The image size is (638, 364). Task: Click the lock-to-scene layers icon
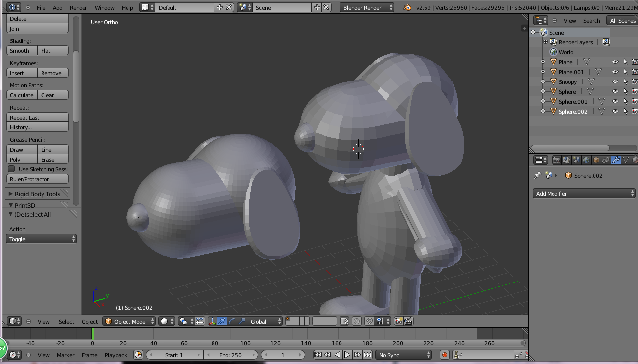click(345, 321)
